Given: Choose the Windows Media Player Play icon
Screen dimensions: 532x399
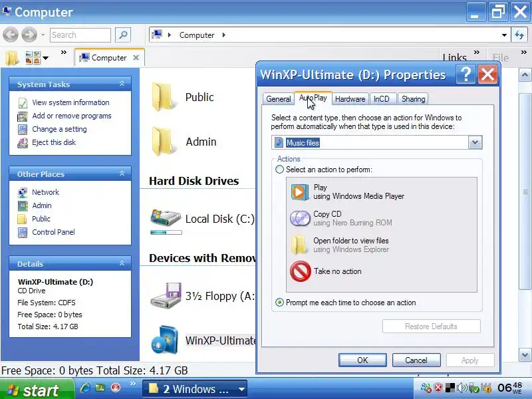Looking at the screenshot, I should tap(300, 192).
